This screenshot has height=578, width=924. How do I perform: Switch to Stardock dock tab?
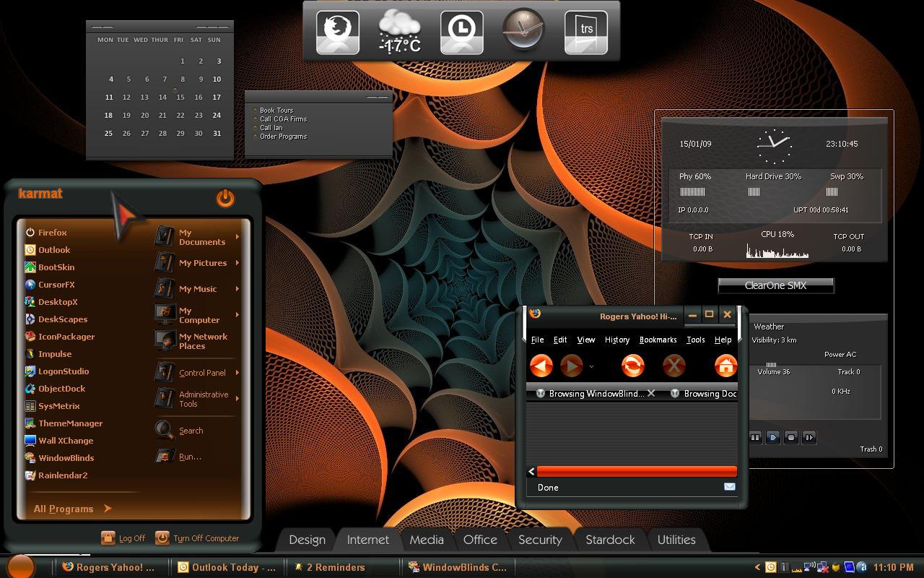pyautogui.click(x=610, y=540)
